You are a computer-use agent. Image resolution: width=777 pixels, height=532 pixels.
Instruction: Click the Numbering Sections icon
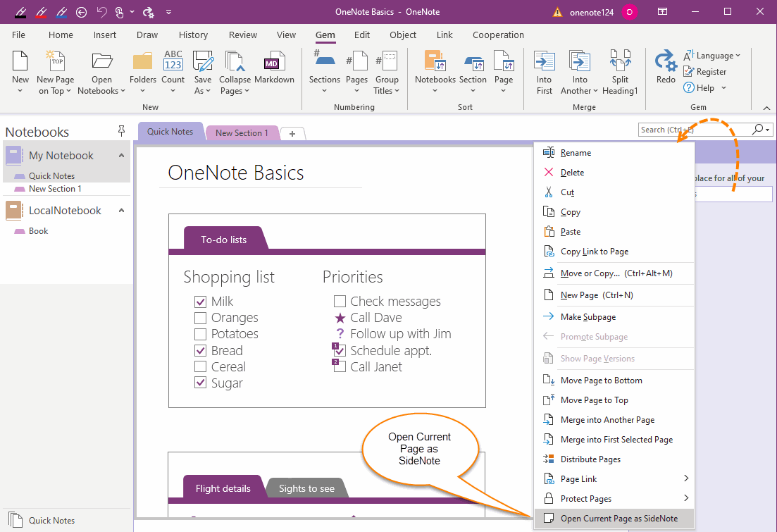325,58
